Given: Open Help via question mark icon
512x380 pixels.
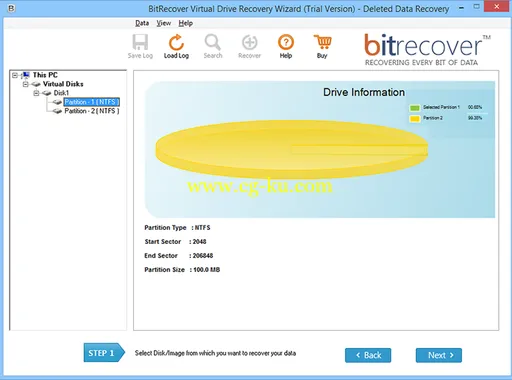Looking at the screenshot, I should tap(286, 42).
